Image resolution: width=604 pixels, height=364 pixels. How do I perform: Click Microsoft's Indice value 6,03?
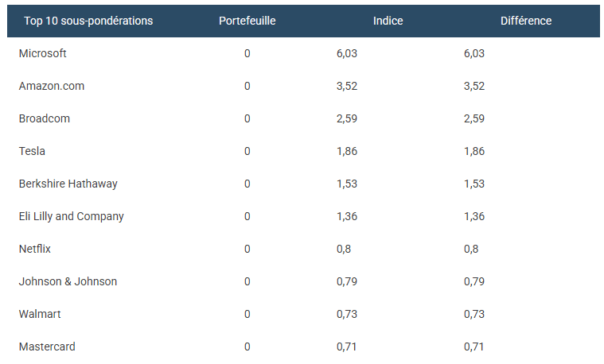click(347, 53)
